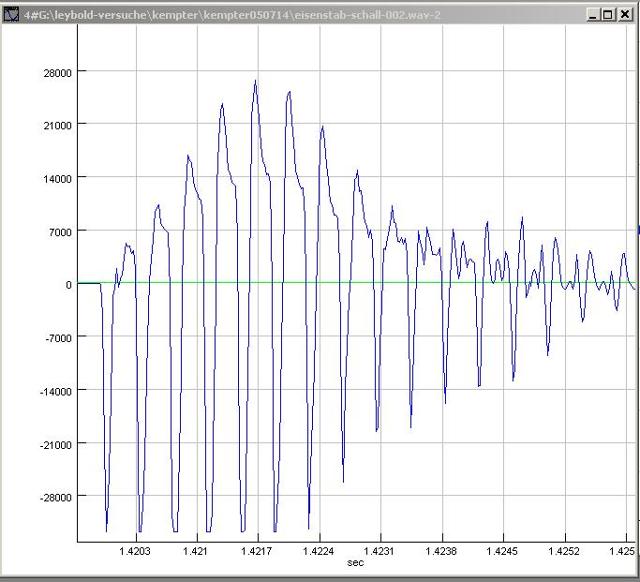
Task: Click the 0 y-axis label
Action: [69, 285]
